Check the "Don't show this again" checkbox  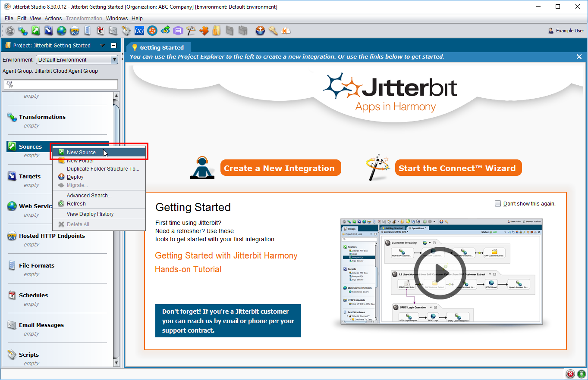(498, 203)
